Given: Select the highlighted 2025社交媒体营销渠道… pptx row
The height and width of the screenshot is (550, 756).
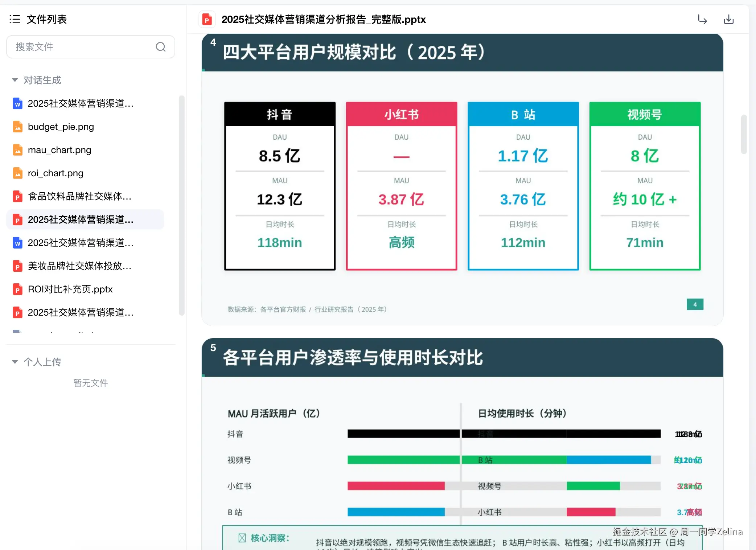Looking at the screenshot, I should point(85,219).
